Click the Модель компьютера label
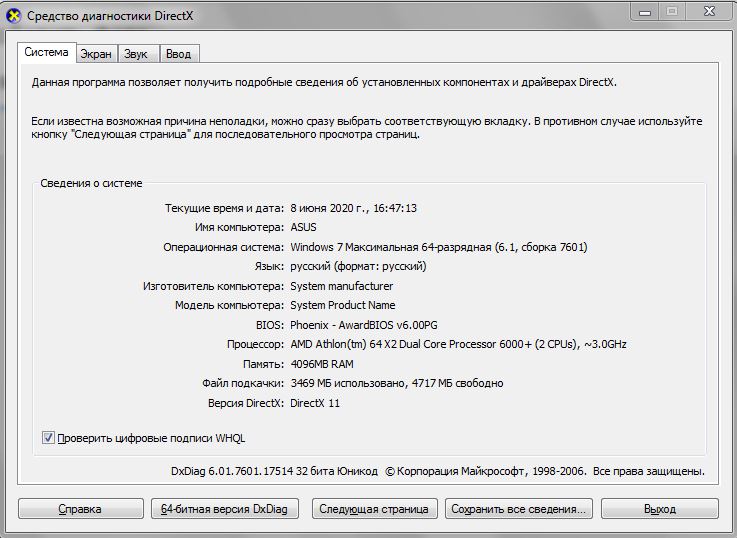The image size is (737, 538). point(229,305)
